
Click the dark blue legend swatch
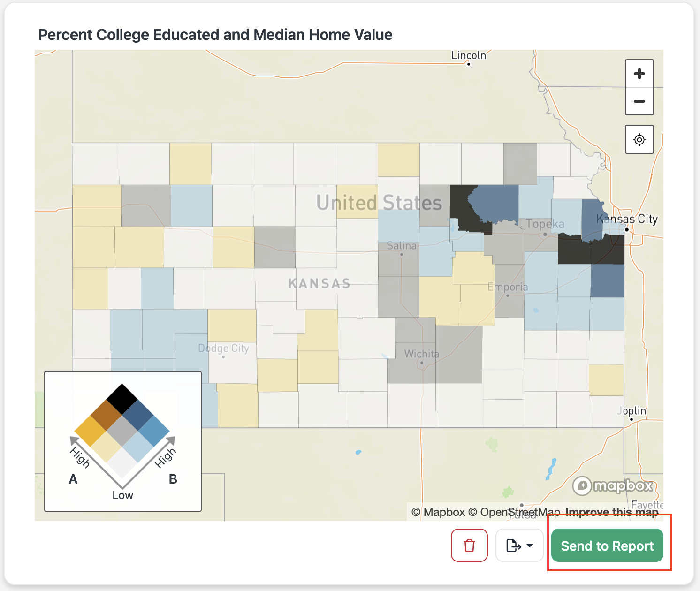click(x=138, y=415)
